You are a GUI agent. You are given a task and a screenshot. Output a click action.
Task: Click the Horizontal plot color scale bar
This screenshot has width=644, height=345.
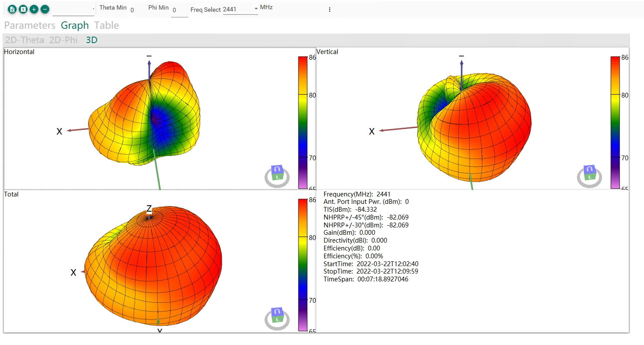click(303, 122)
